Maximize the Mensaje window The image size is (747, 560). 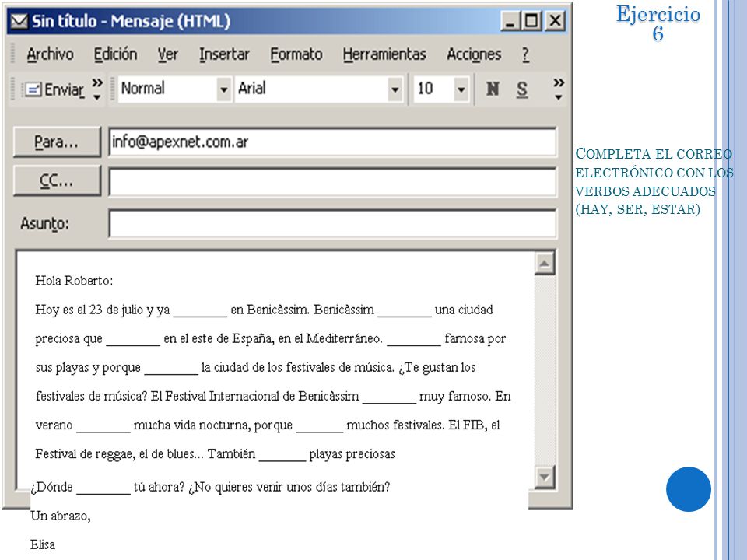pyautogui.click(x=532, y=22)
